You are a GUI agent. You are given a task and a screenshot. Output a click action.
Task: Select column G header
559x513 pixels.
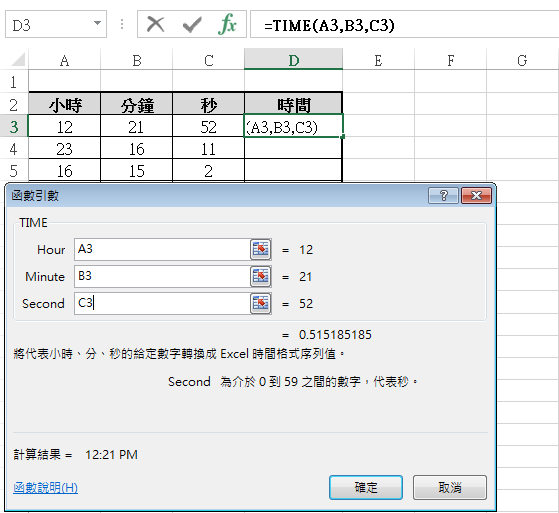522,60
